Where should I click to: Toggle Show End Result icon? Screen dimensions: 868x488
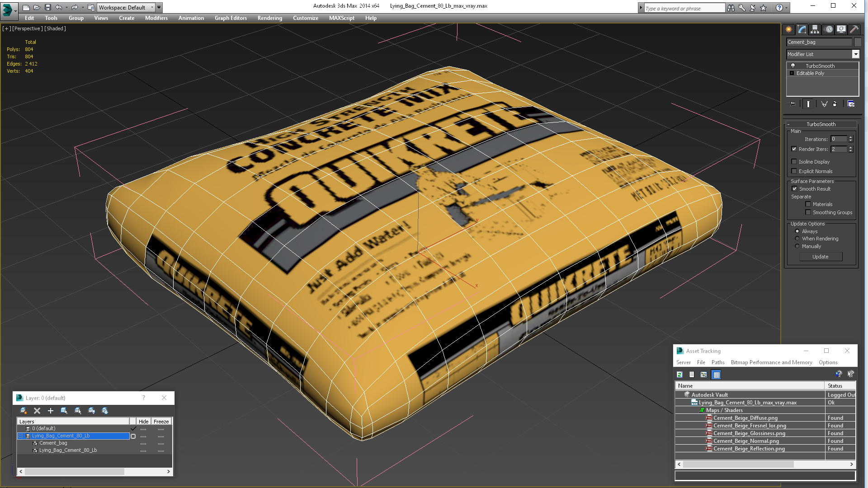pos(808,104)
